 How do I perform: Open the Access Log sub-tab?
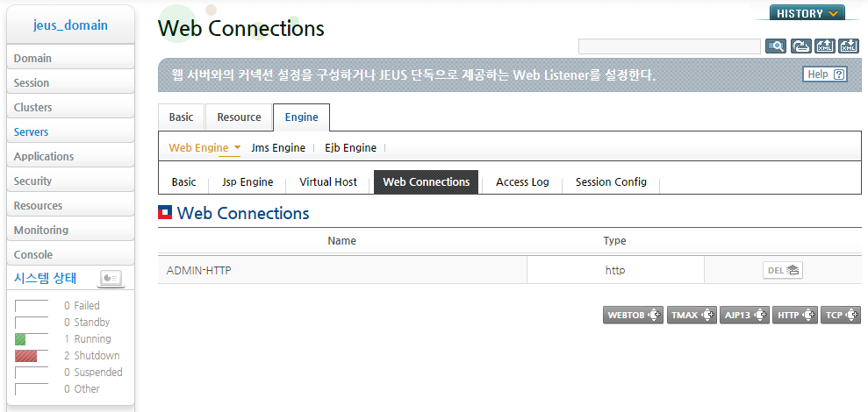[522, 182]
